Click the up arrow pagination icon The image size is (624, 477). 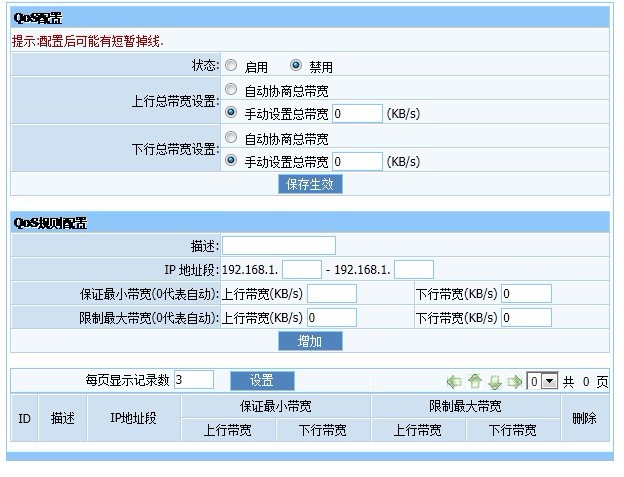(x=475, y=381)
